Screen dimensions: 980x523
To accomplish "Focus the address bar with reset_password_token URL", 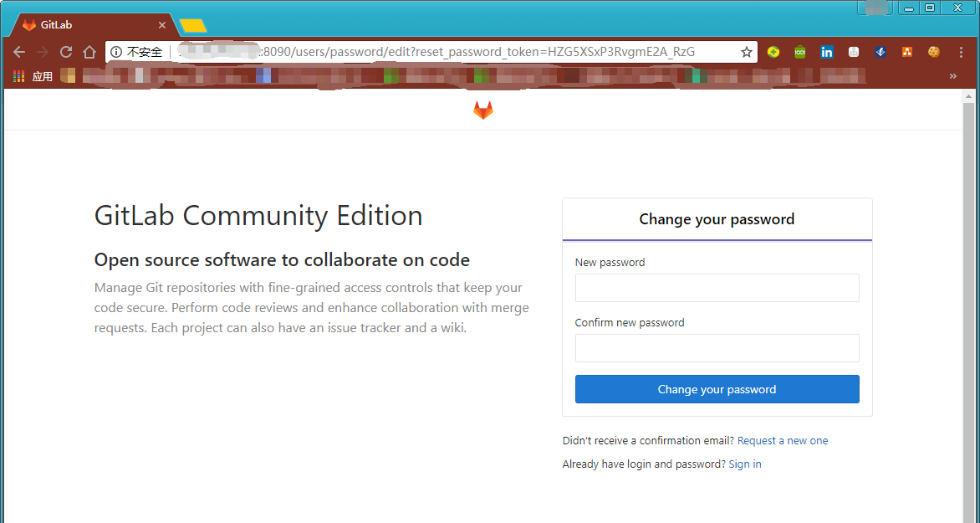I will click(431, 52).
